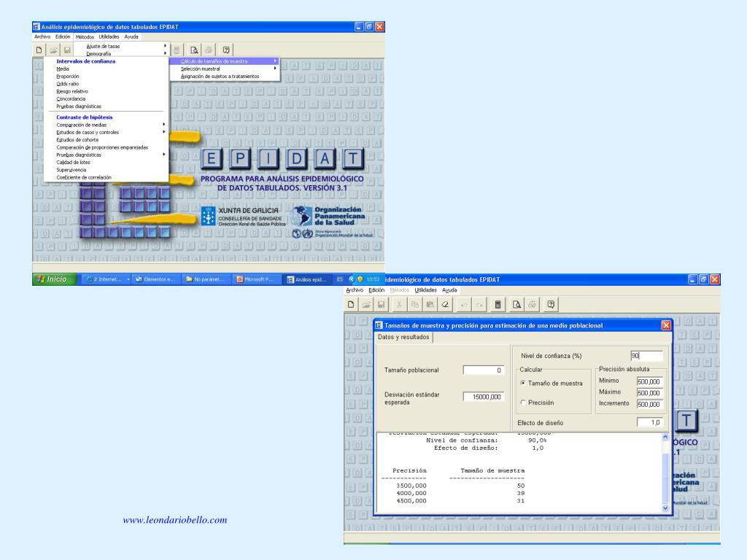Choose Asignación de sujetos a tratamientos
This screenshot has height=560, width=747.
225,76
